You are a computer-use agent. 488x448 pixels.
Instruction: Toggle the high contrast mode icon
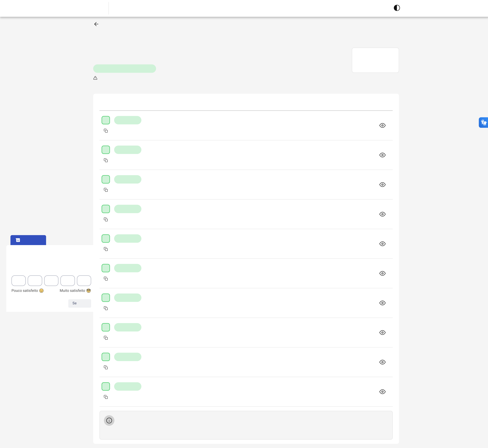coord(397,8)
